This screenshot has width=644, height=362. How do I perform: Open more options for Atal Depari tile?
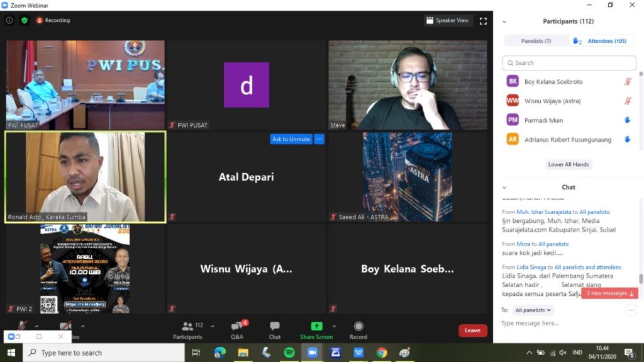(x=319, y=139)
